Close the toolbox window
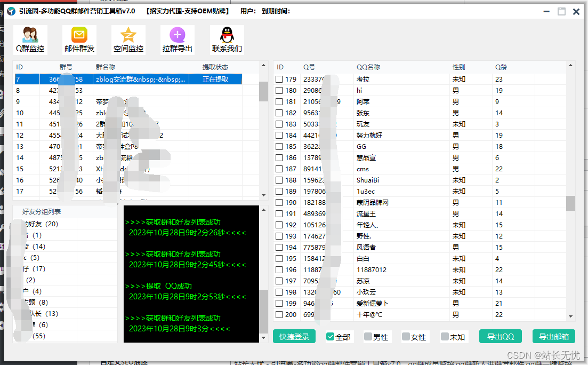588x365 pixels. pyautogui.click(x=576, y=12)
